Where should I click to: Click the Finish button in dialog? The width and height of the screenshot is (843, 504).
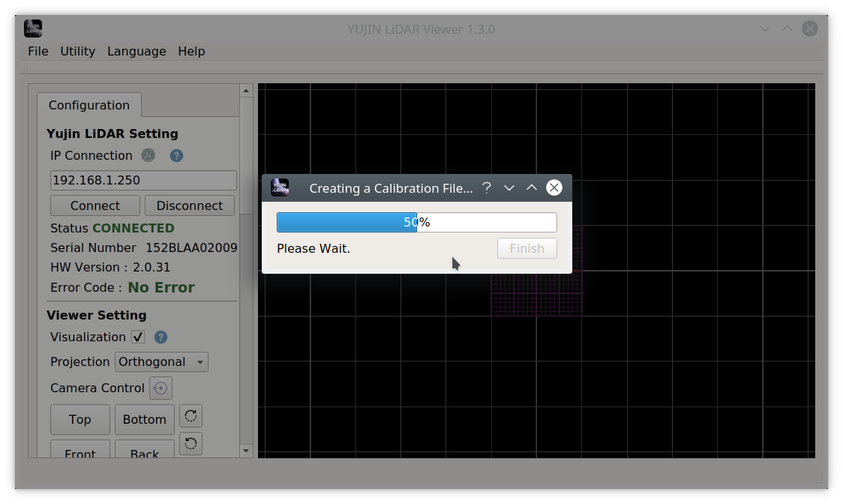pos(526,248)
